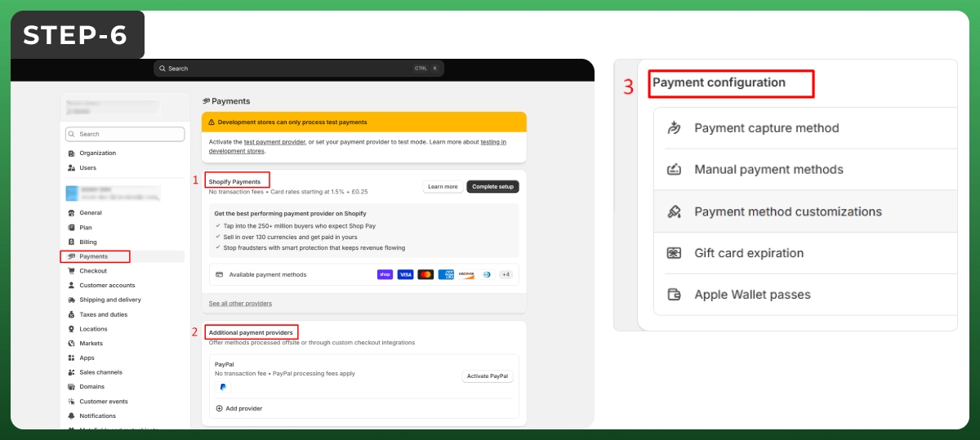
Task: Click the American Express icon
Action: coord(446,275)
